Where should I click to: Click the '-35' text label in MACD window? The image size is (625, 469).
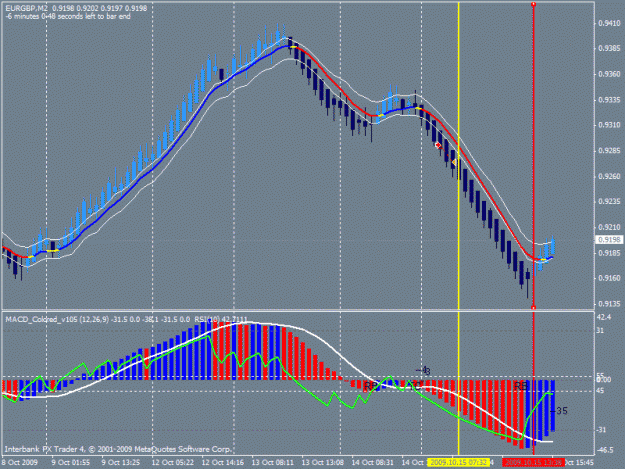click(559, 411)
